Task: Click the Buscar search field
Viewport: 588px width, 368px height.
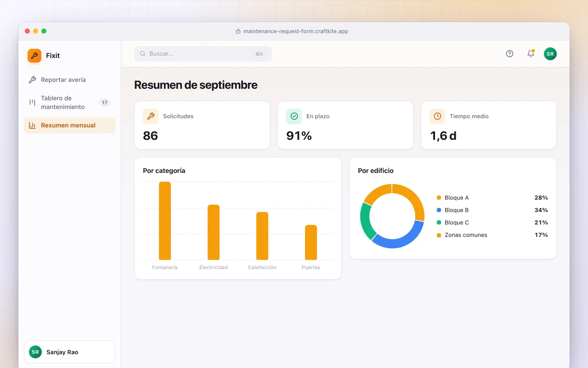Action: click(203, 54)
